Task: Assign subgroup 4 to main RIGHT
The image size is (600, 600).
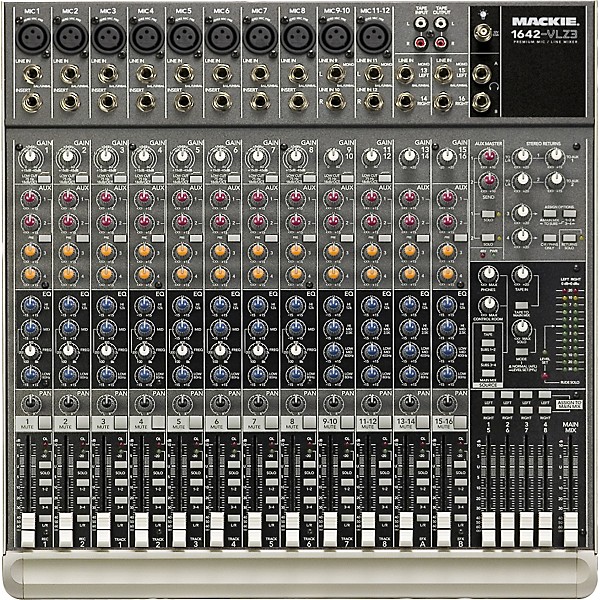Action: click(x=545, y=410)
